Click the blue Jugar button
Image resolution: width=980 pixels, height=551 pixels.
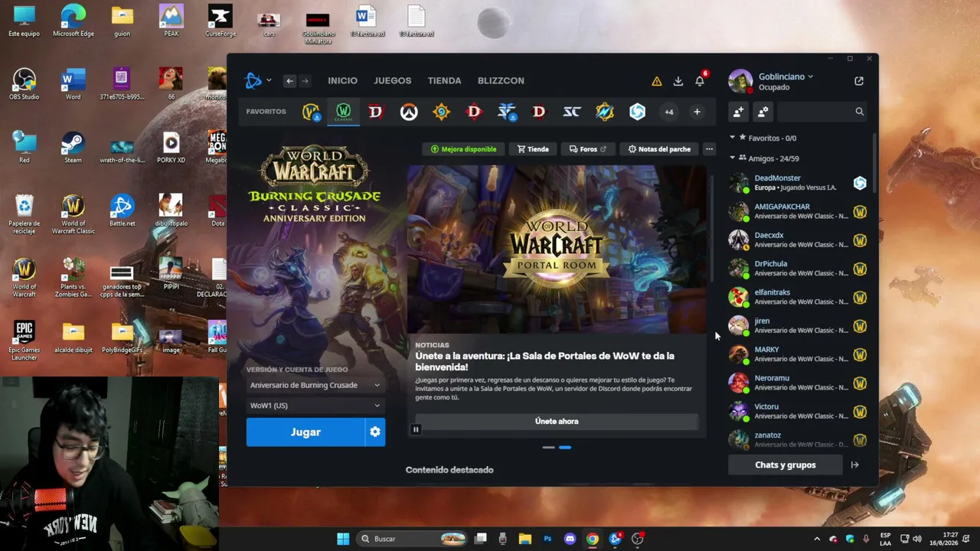coord(305,432)
